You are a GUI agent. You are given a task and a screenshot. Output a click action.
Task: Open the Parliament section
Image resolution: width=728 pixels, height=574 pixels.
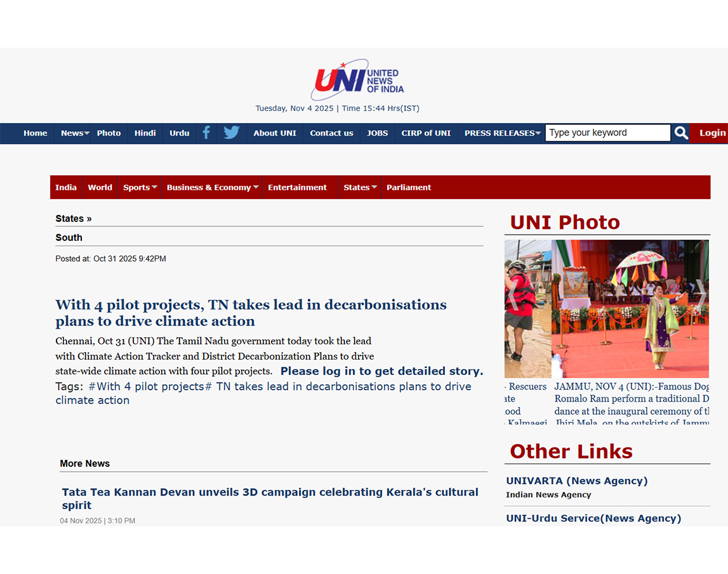tap(409, 187)
